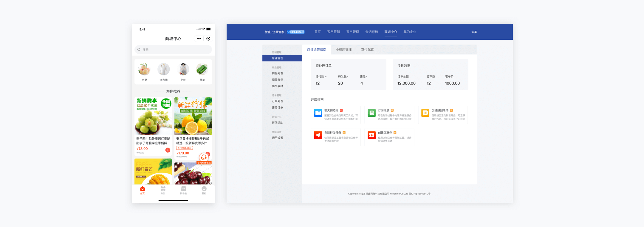Screen dimensions: 644x227
Task: Click the red coupon 创建优惠券 icon
Action: point(371,135)
